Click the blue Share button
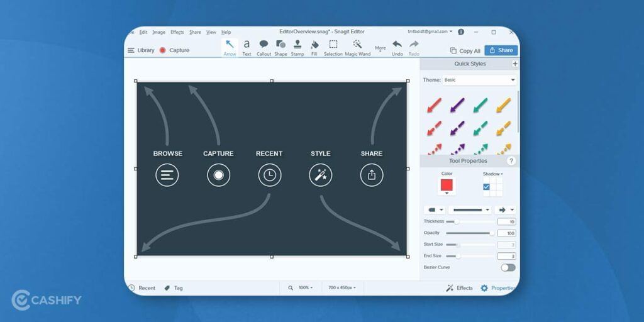The image size is (644, 322). click(501, 50)
